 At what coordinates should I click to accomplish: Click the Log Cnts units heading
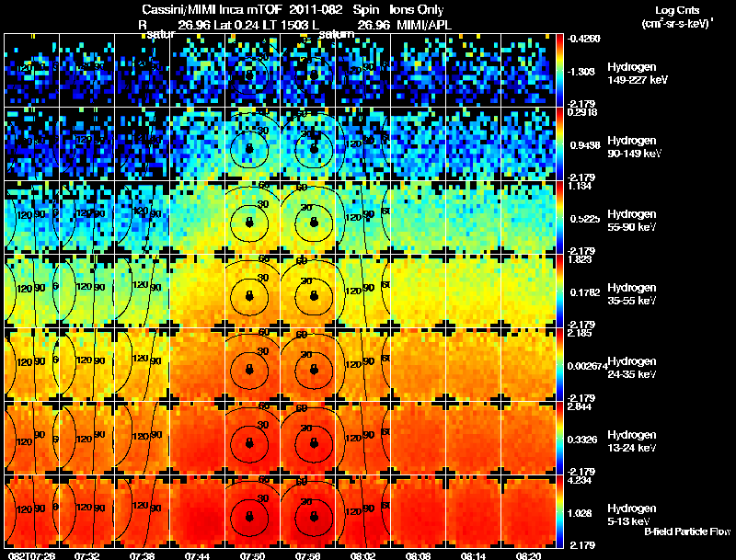pyautogui.click(x=677, y=17)
